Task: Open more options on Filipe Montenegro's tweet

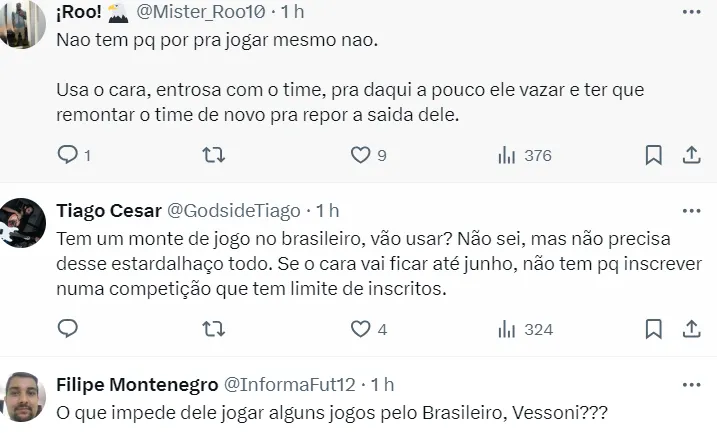Action: (x=691, y=384)
